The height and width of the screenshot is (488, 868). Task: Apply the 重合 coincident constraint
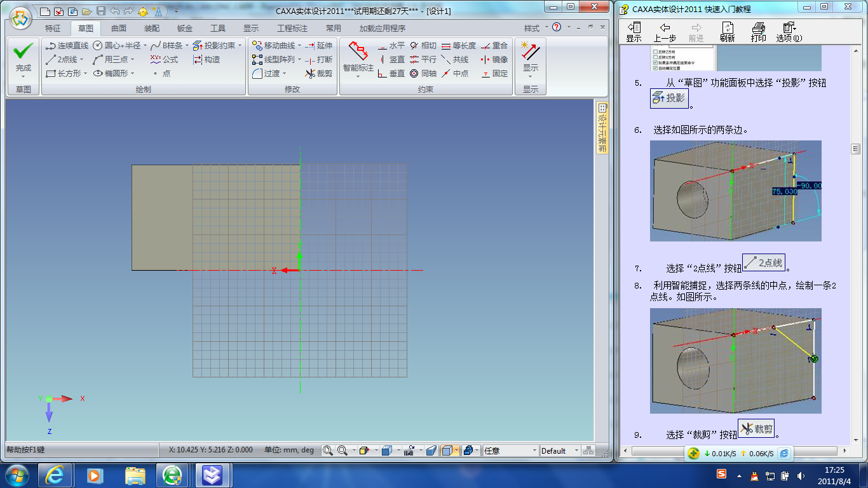(x=494, y=46)
